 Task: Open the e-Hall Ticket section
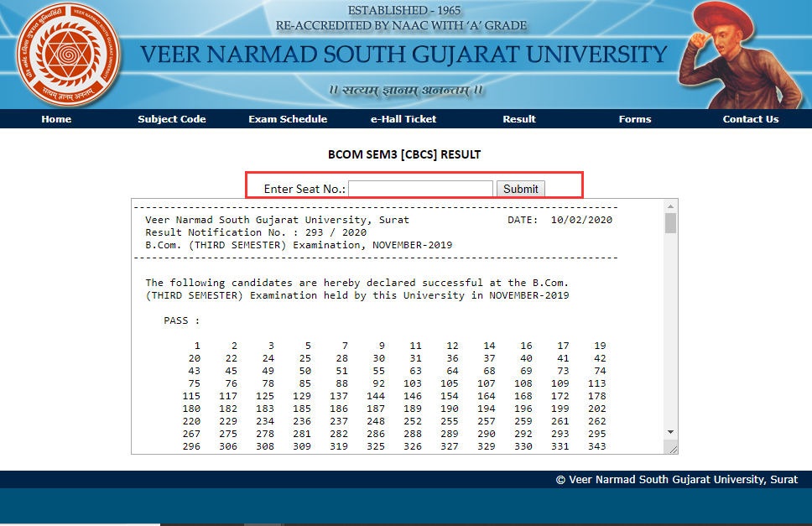pyautogui.click(x=403, y=118)
